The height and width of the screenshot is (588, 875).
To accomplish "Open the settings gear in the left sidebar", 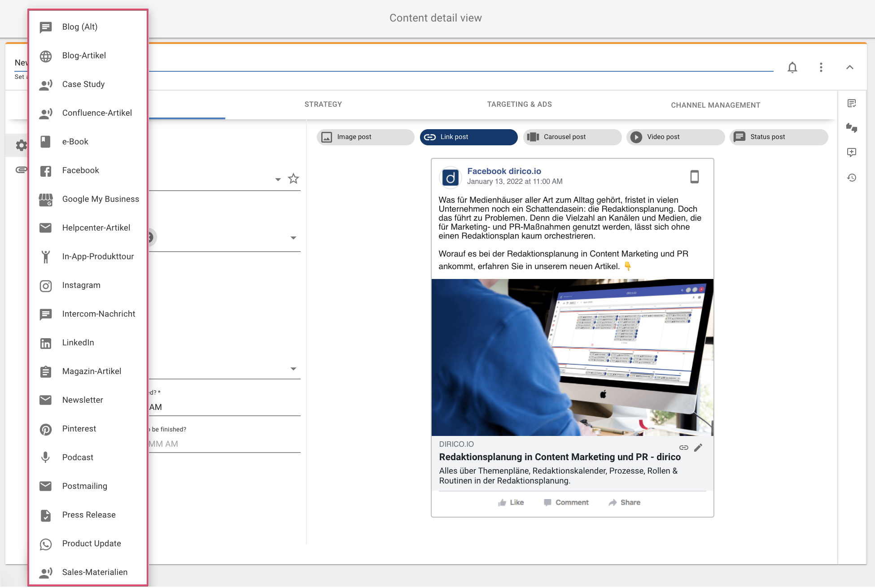I will point(21,145).
